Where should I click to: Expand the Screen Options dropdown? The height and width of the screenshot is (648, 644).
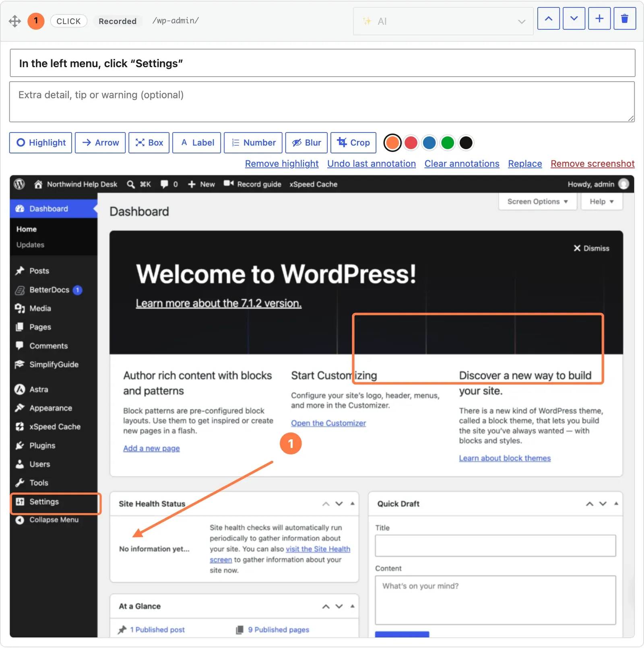tap(537, 201)
